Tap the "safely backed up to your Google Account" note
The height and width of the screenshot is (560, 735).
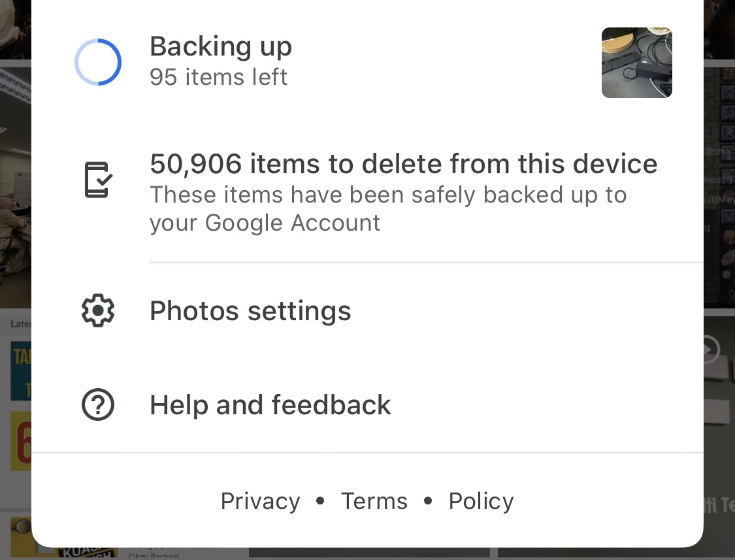tap(388, 209)
